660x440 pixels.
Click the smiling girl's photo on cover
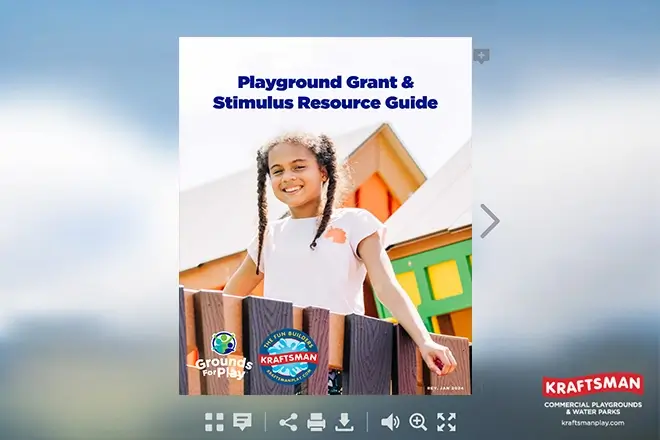tap(300, 200)
